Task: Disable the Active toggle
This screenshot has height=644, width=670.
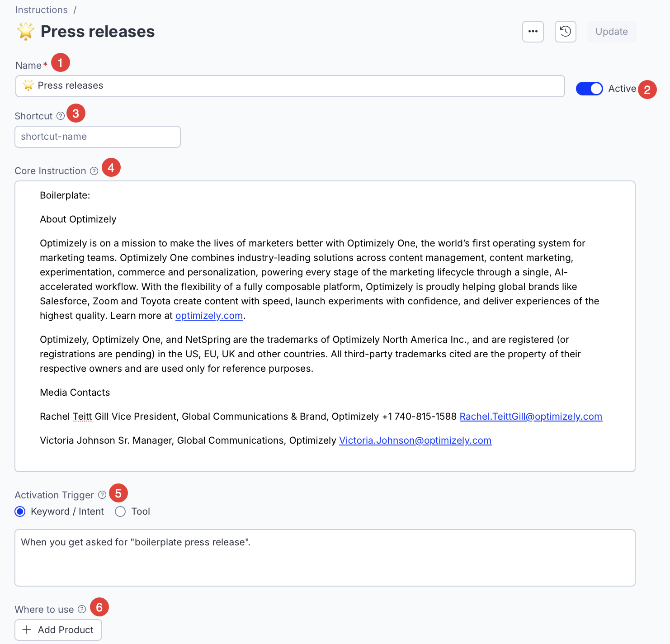Action: click(x=589, y=88)
